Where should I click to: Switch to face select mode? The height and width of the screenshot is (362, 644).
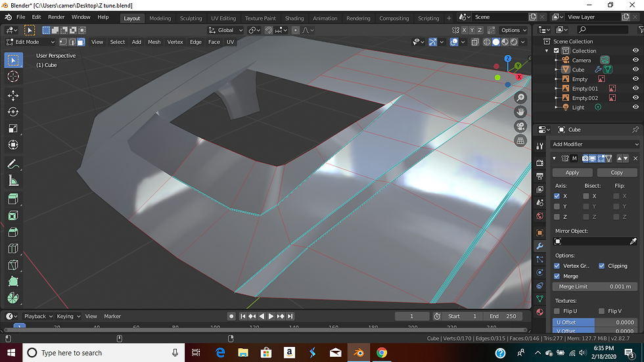[81, 42]
